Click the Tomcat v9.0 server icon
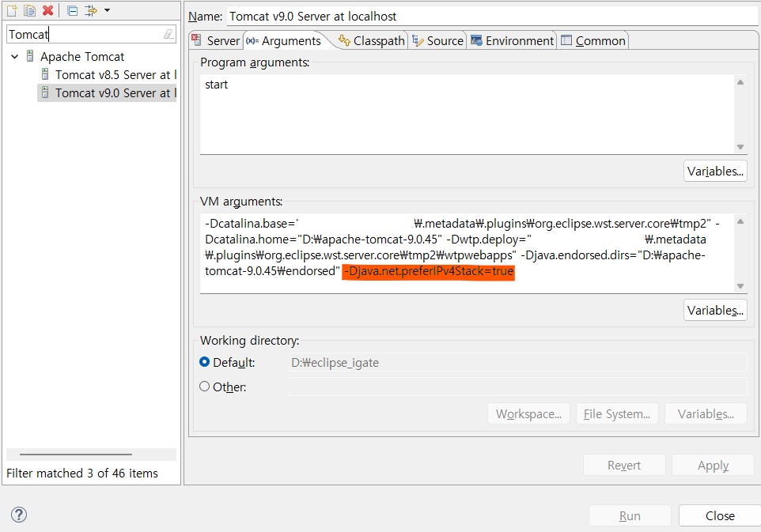 pyautogui.click(x=45, y=92)
